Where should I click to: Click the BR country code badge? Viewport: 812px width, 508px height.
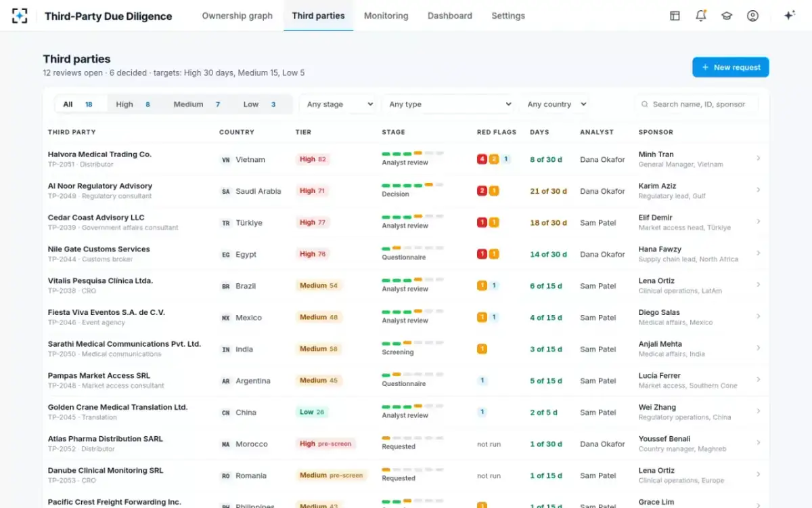point(226,287)
